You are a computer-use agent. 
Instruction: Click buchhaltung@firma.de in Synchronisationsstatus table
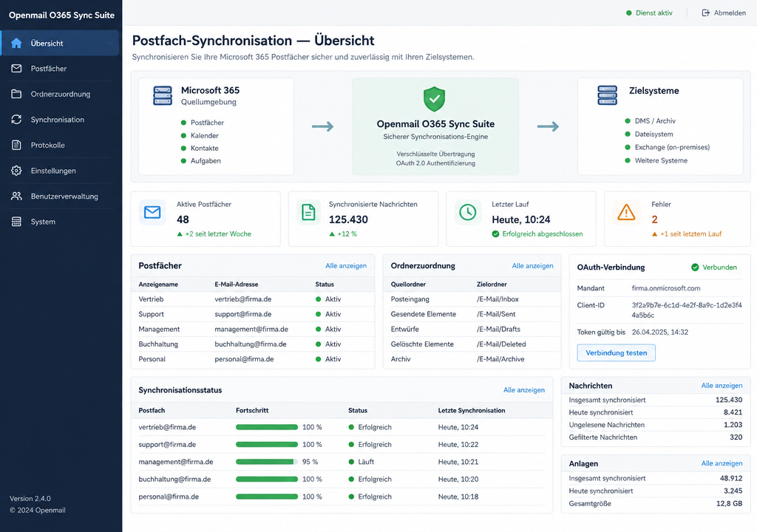tap(174, 479)
